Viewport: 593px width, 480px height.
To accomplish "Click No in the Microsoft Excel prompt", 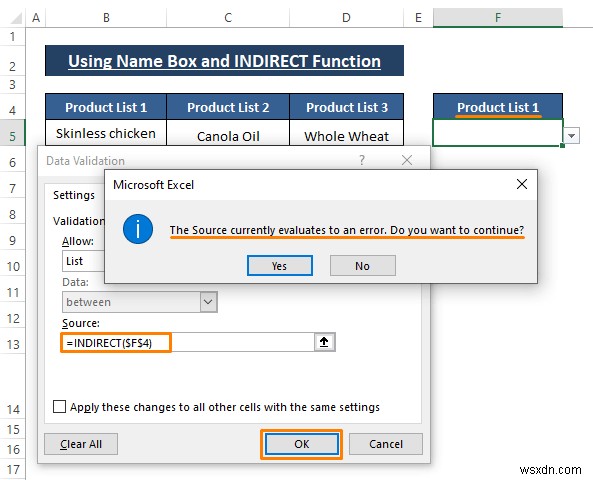I will pos(362,266).
